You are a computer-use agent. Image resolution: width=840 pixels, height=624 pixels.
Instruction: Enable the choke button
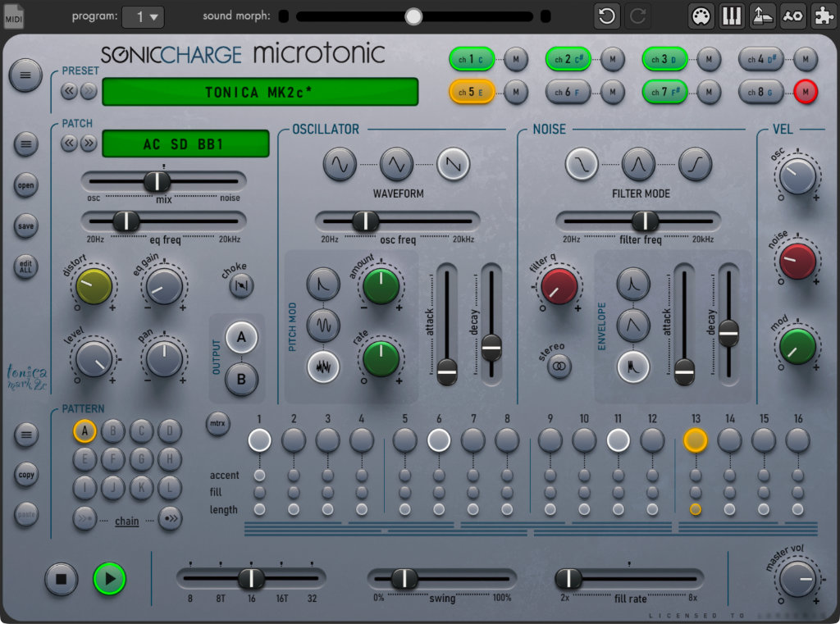click(242, 285)
